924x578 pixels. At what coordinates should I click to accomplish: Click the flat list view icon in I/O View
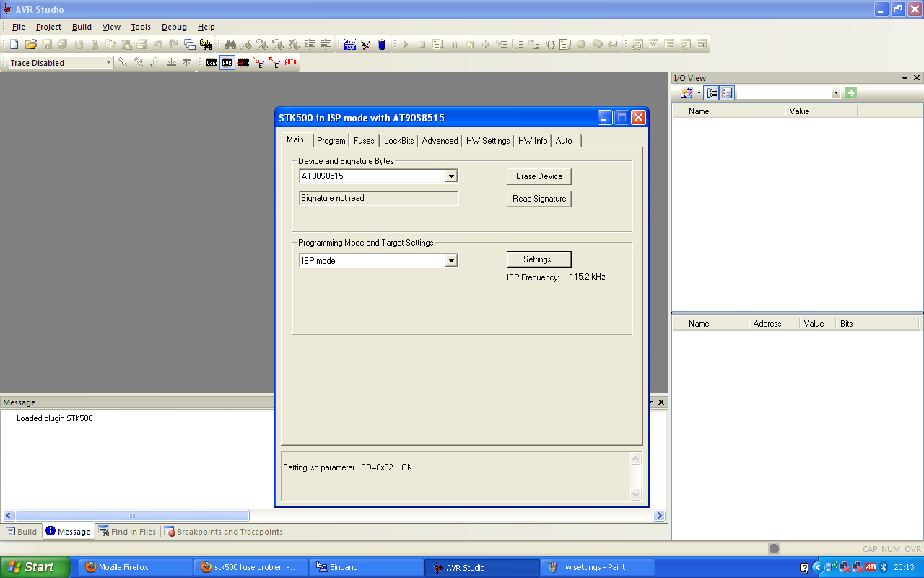[x=727, y=93]
